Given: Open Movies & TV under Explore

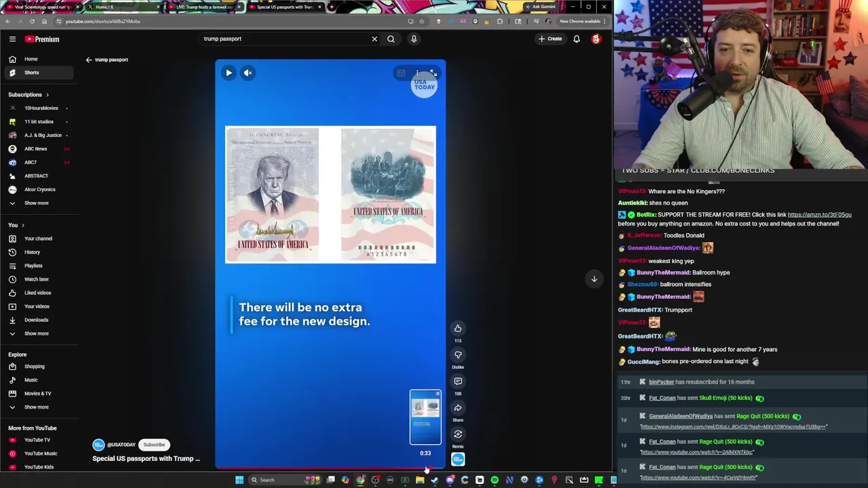Looking at the screenshot, I should pos(39,394).
